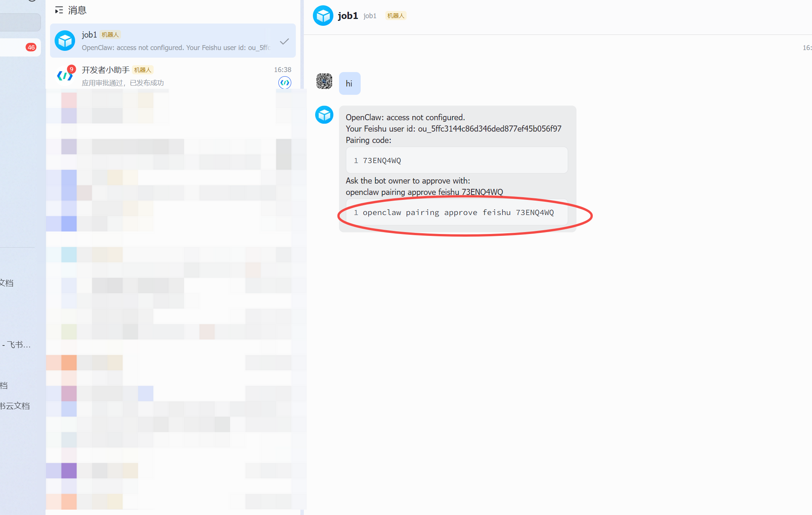Click the red 9 badge on 开发者小助手
812x515 pixels.
click(71, 69)
